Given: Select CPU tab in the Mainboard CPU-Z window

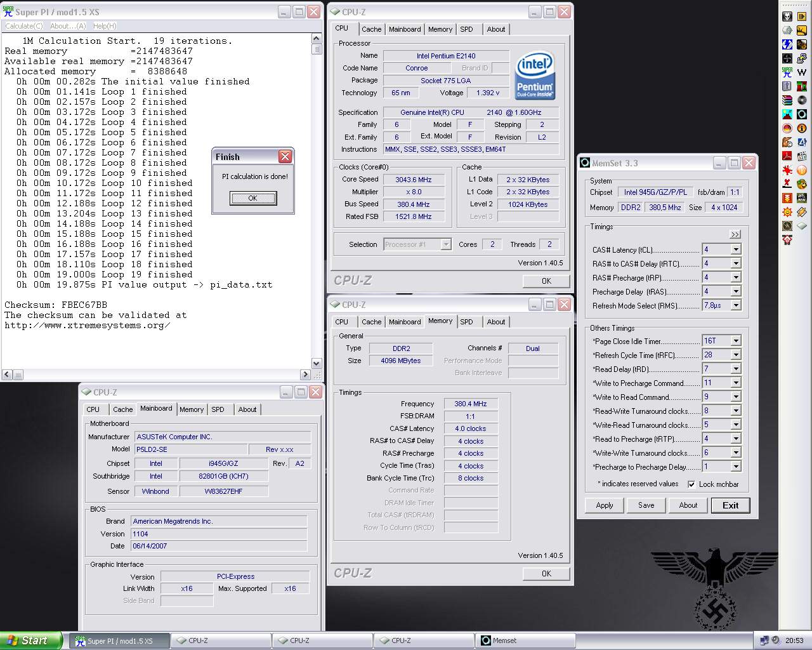Looking at the screenshot, I should [x=93, y=409].
